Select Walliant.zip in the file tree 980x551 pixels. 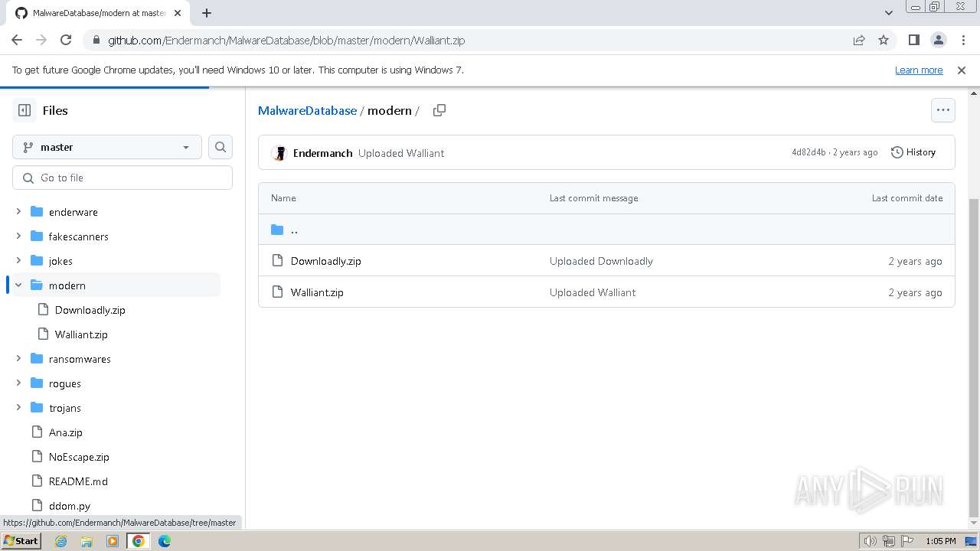click(x=81, y=334)
